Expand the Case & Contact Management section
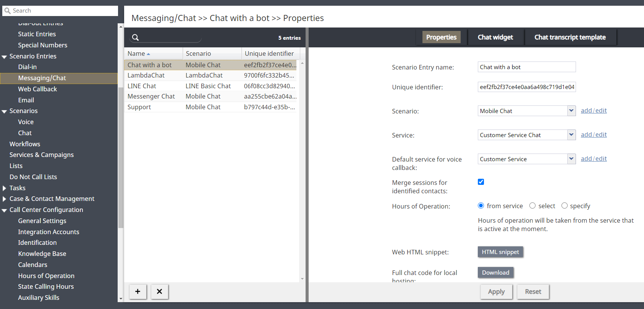 [x=5, y=199]
